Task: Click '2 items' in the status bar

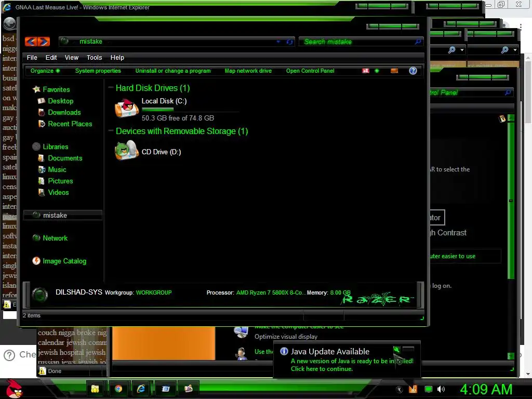Action: 32,315
